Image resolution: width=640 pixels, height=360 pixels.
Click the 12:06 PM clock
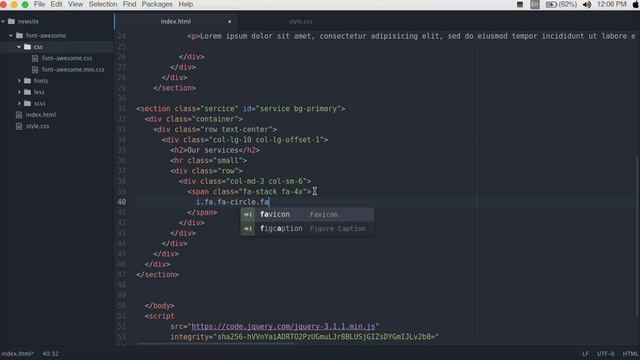(x=611, y=4)
